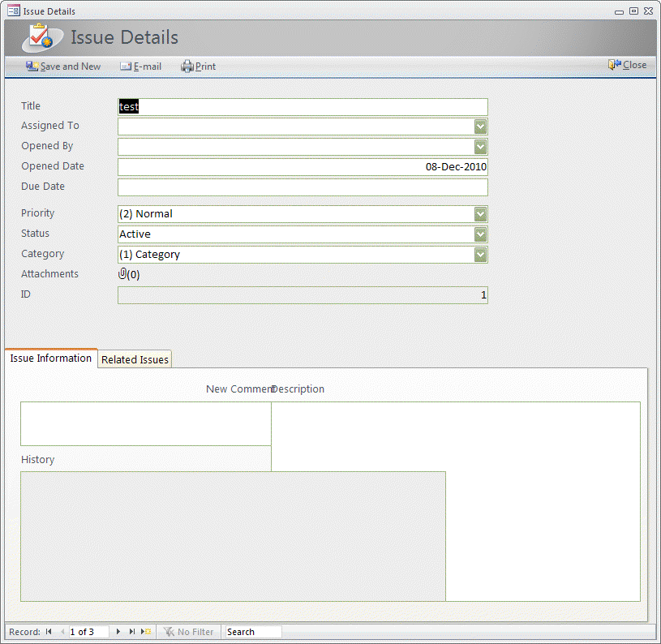Open the Priority dropdown list
The image size is (661, 644).
(x=480, y=214)
